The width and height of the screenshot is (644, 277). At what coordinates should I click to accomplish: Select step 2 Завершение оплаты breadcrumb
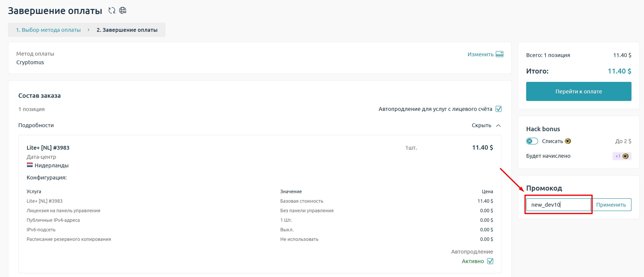coord(127,30)
